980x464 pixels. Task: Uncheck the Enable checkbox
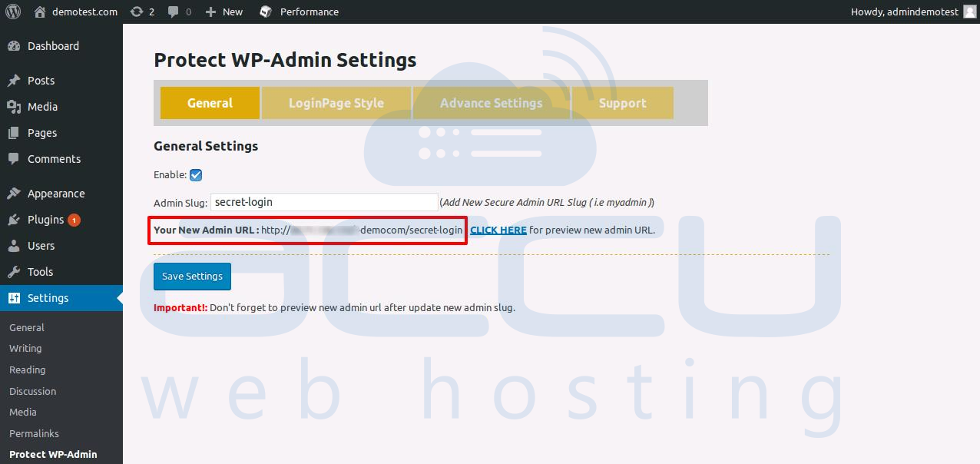(x=196, y=175)
